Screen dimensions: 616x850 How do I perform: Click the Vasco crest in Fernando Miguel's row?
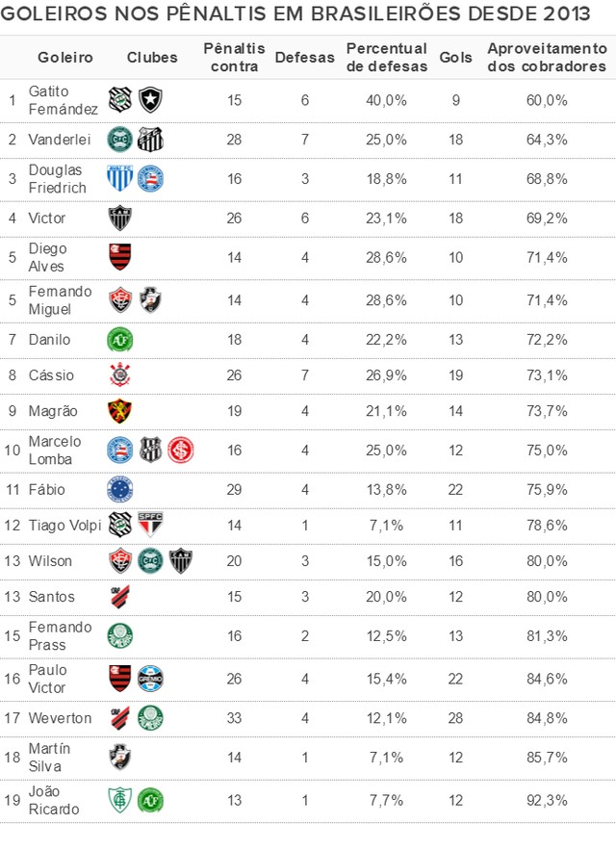(x=150, y=300)
